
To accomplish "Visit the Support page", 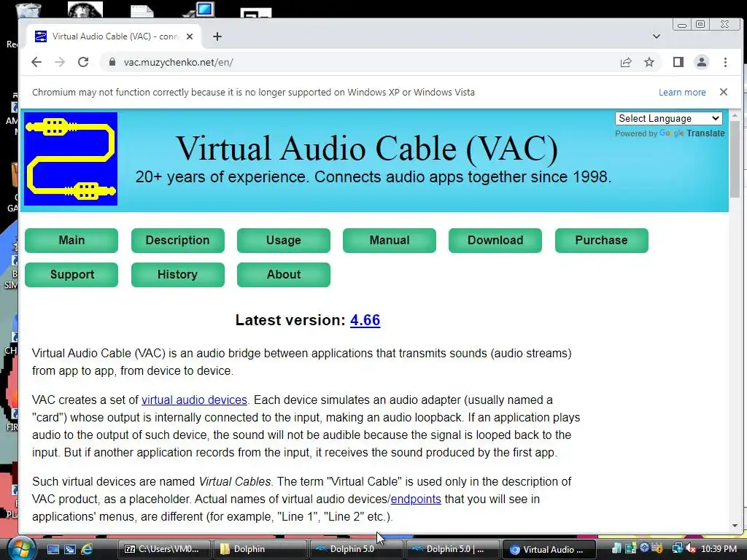I will tap(71, 274).
